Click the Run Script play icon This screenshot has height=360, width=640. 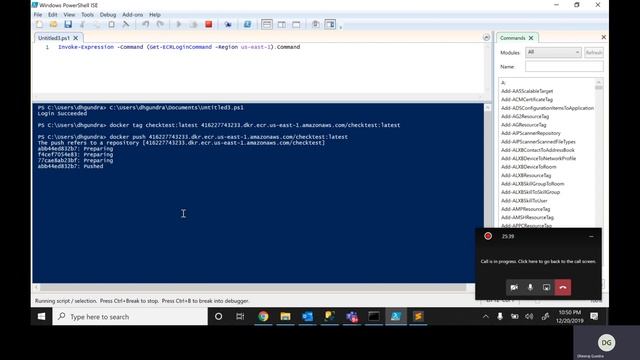(x=179, y=24)
